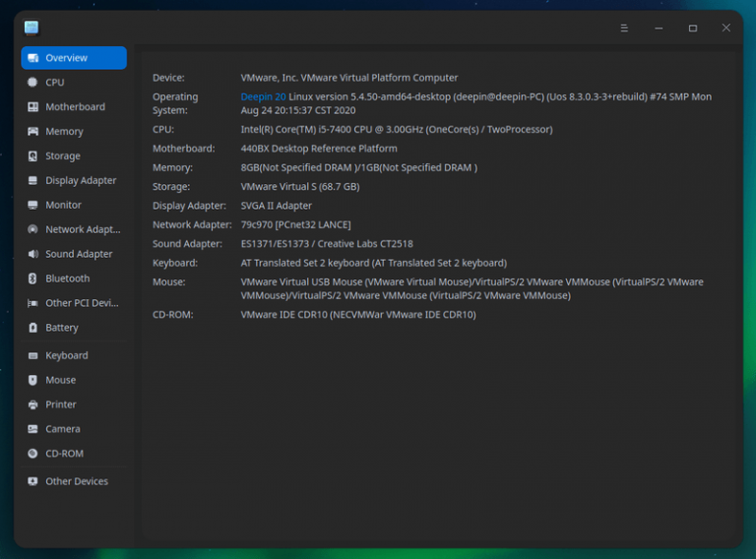Click the Device Manager app icon
This screenshot has width=756, height=559.
tap(31, 28)
